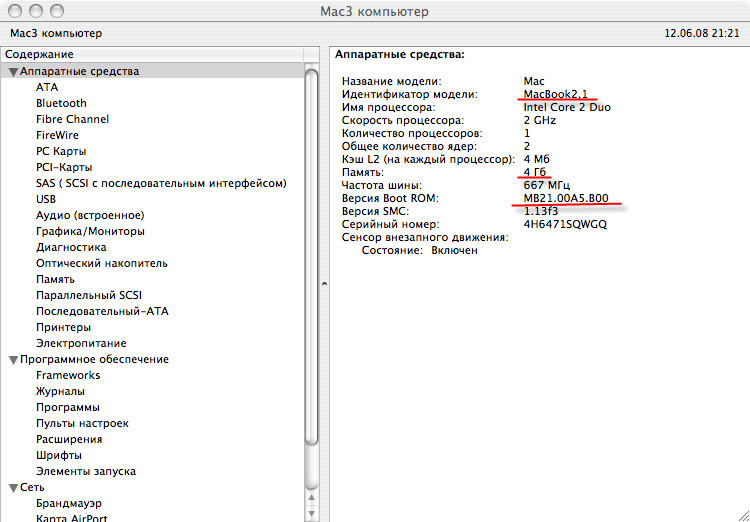Click the Количество процессоров label
The image size is (750, 522).
412,133
